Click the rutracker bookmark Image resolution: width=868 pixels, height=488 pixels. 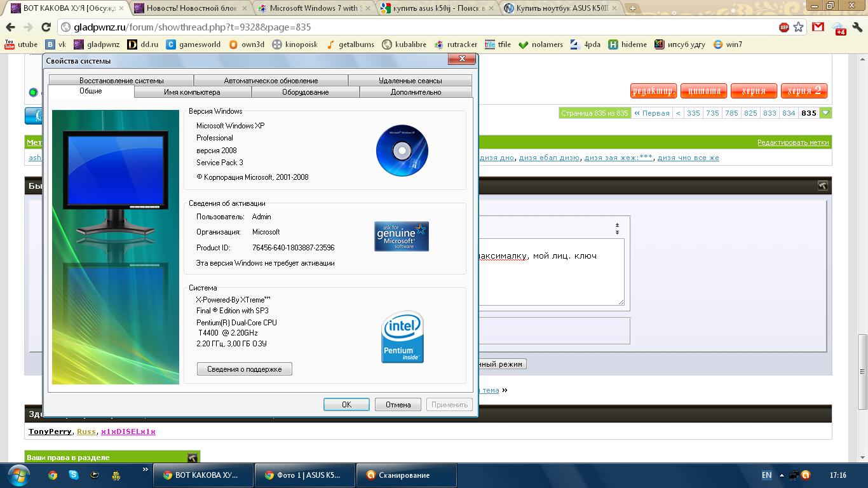456,44
